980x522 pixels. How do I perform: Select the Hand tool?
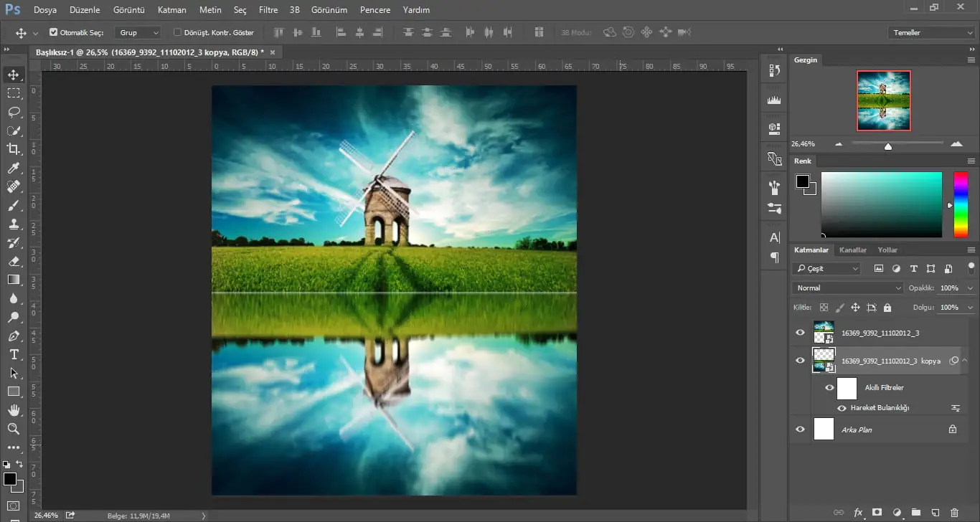[x=14, y=410]
